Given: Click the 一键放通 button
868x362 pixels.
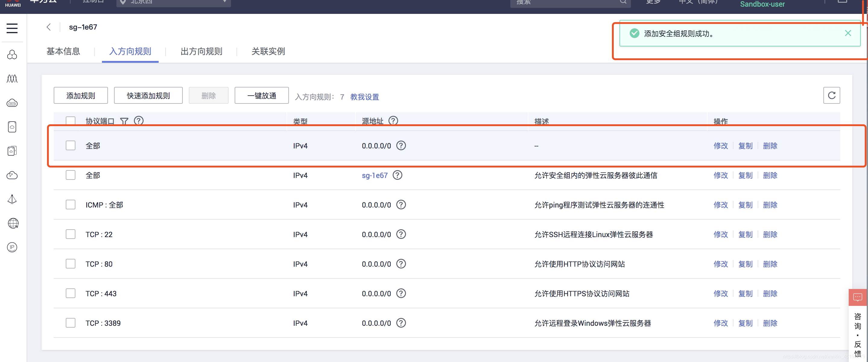Looking at the screenshot, I should (x=261, y=95).
